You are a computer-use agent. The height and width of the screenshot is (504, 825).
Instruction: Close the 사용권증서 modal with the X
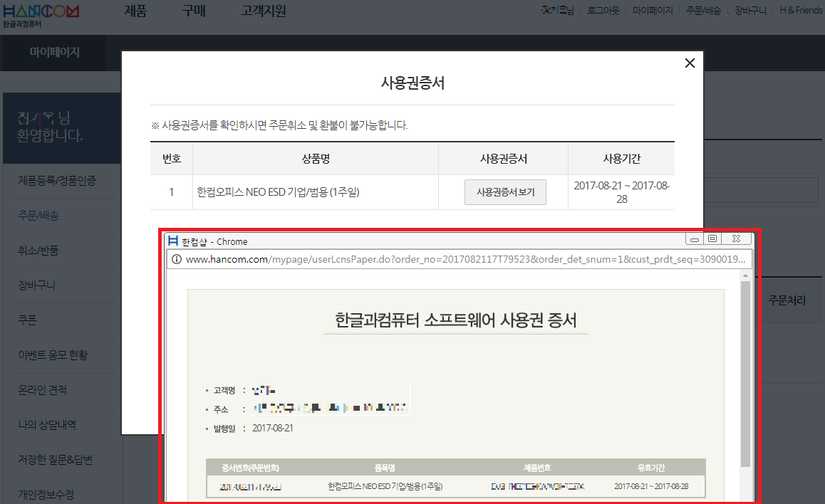coord(690,63)
